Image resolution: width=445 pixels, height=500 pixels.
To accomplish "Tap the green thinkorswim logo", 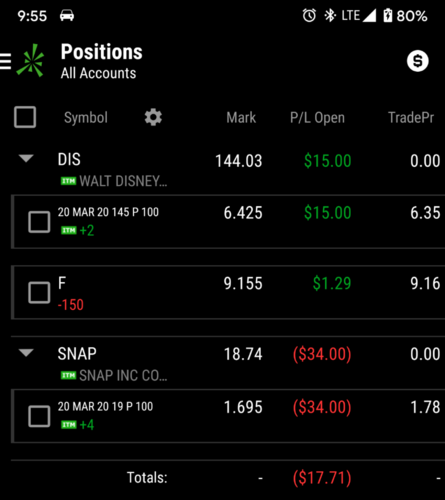I will [x=30, y=60].
